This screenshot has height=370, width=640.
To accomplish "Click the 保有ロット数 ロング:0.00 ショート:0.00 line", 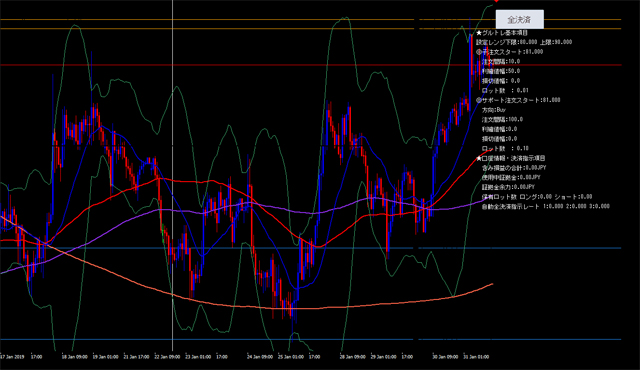I will pyautogui.click(x=537, y=197).
